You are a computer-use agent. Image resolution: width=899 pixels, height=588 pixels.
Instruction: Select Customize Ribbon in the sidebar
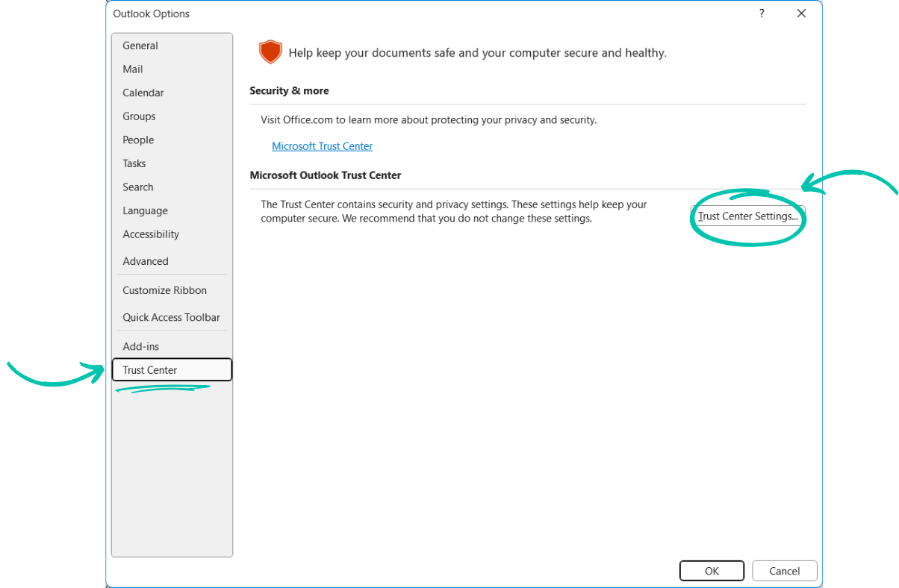pos(164,290)
